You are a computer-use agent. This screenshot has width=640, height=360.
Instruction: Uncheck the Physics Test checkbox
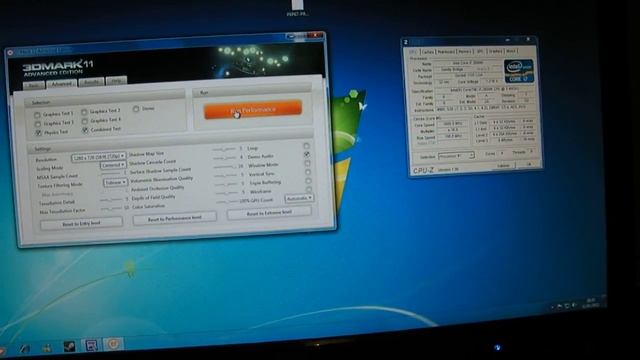pos(38,133)
